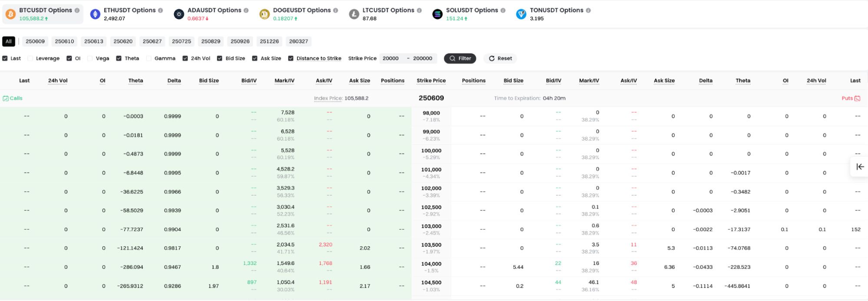Image resolution: width=868 pixels, height=301 pixels.
Task: Click the Solana coin icon
Action: pos(437,14)
